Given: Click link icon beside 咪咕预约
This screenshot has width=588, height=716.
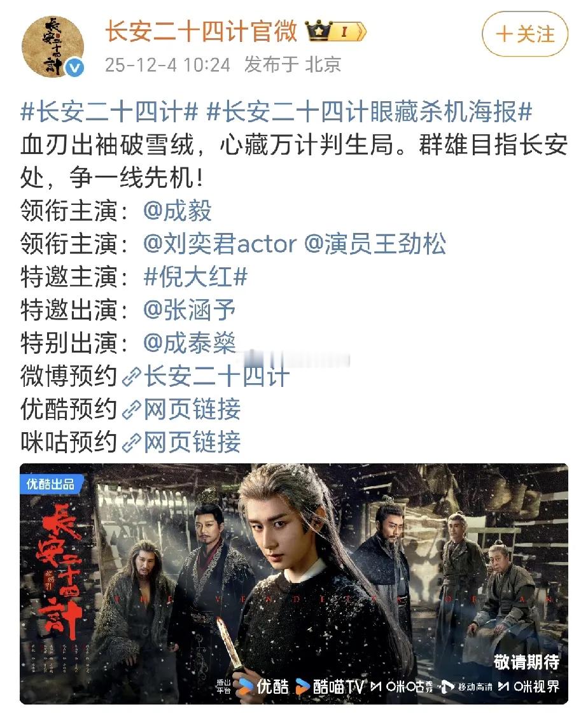Looking at the screenshot, I should [x=132, y=442].
